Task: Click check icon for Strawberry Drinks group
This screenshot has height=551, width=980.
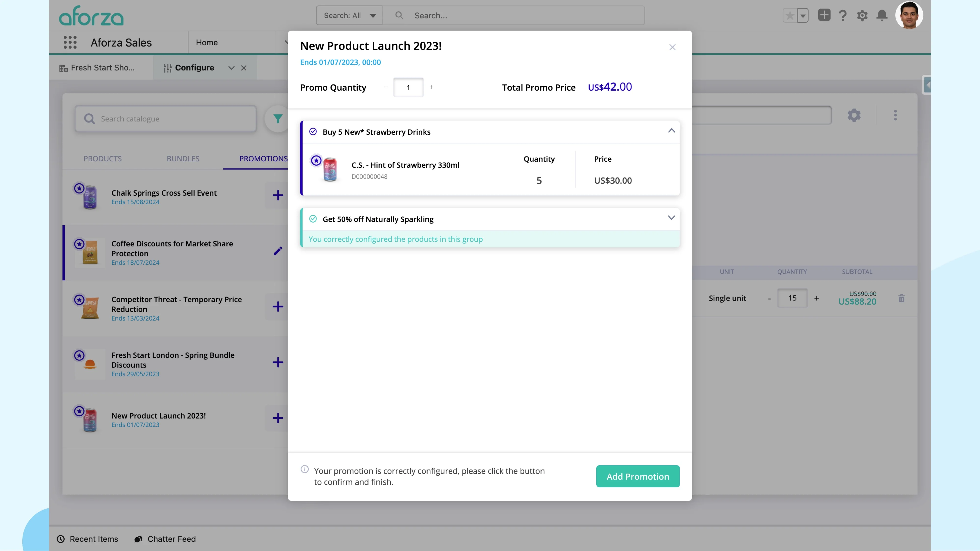Action: click(x=313, y=132)
